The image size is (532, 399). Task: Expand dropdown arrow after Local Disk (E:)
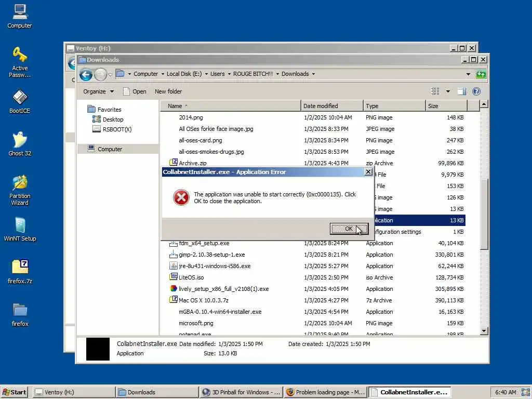click(x=206, y=74)
